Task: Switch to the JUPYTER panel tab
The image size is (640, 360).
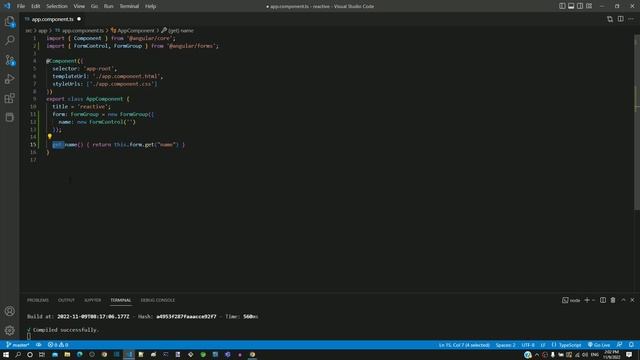Action: (93, 300)
